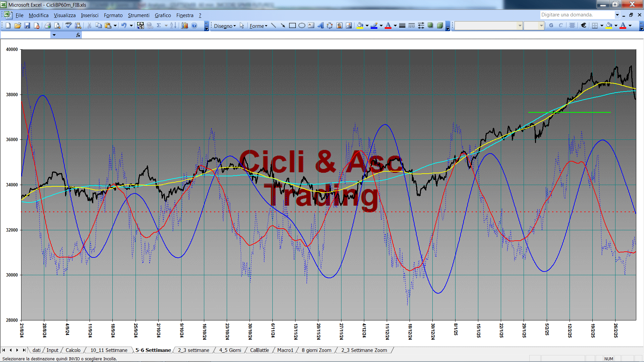Screen dimensions: 644x362
Task: Open the paste options dropdown arrow
Action: [x=115, y=25]
